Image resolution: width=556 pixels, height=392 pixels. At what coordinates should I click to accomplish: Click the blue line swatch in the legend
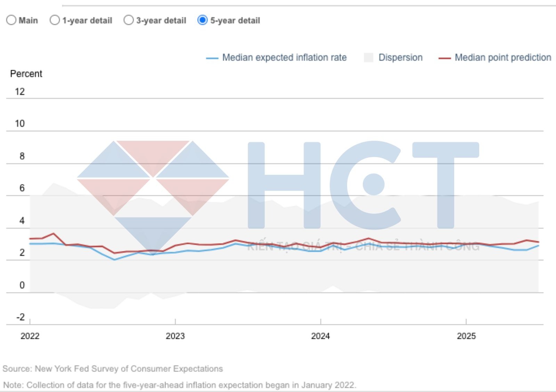(212, 58)
